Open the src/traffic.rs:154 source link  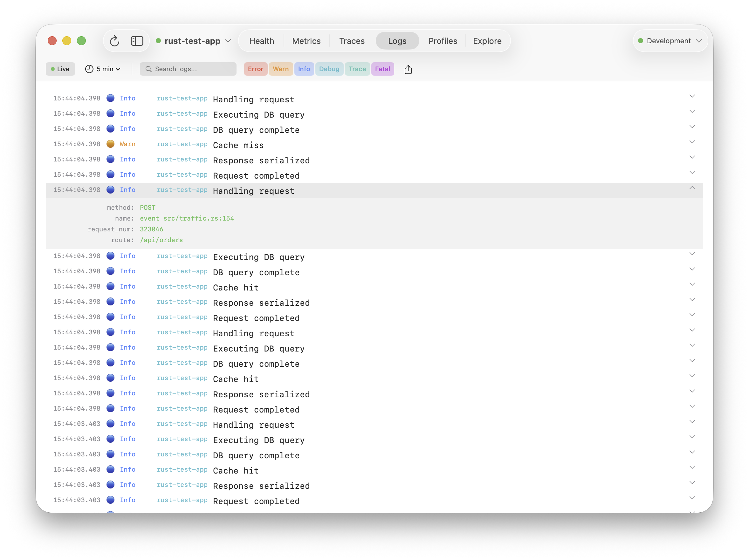[199, 218]
